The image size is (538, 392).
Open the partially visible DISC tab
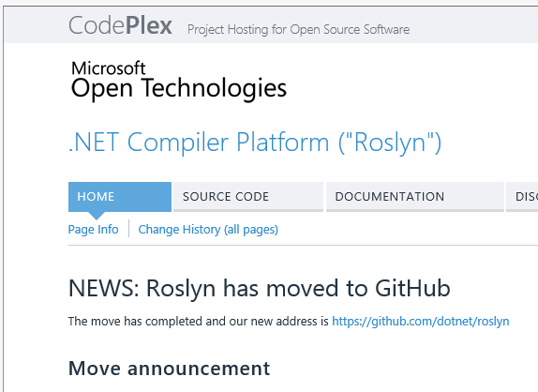pyautogui.click(x=522, y=197)
